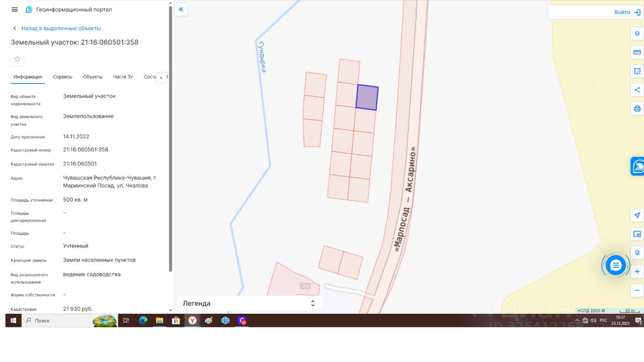Click the Войти login button
This screenshot has height=362, width=644.
click(627, 12)
